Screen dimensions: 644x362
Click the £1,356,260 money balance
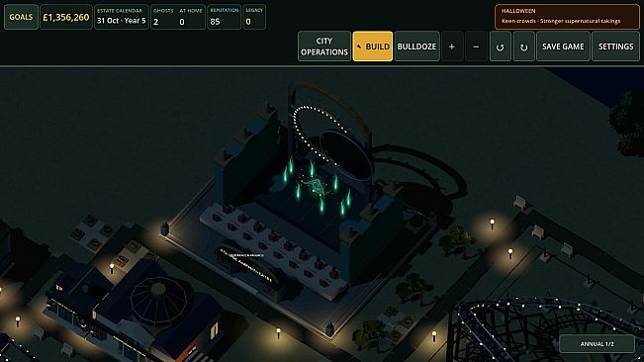66,17
